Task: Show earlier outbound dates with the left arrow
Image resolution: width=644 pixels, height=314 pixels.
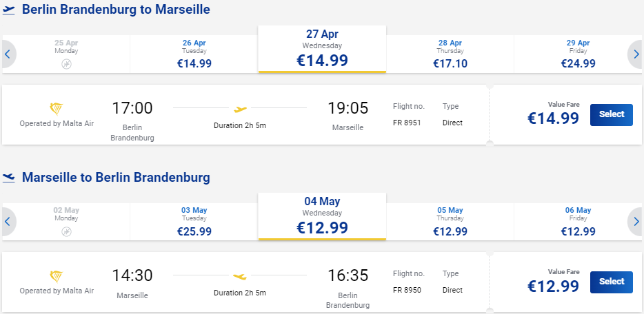Action: coord(8,54)
